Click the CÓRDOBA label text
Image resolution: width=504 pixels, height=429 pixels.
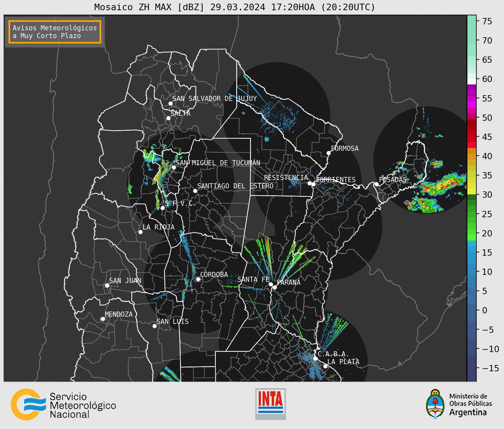click(214, 275)
